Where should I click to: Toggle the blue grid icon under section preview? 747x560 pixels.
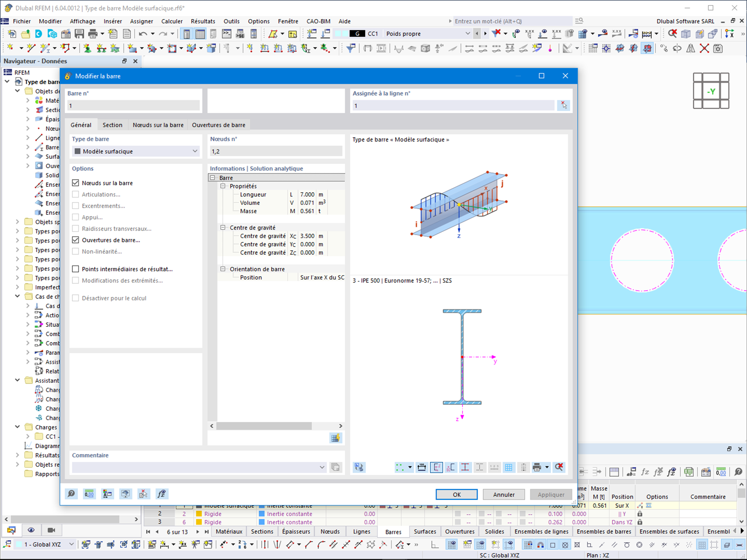tap(509, 467)
